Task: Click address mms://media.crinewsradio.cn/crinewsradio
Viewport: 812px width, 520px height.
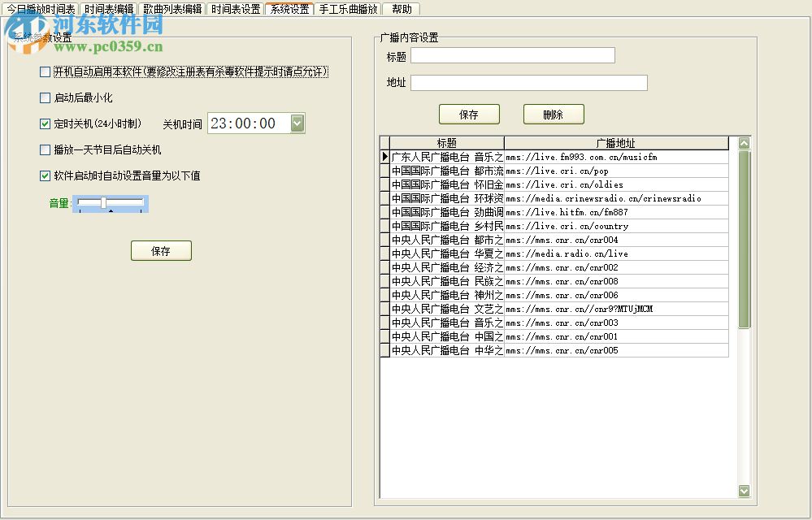Action: [x=604, y=199]
